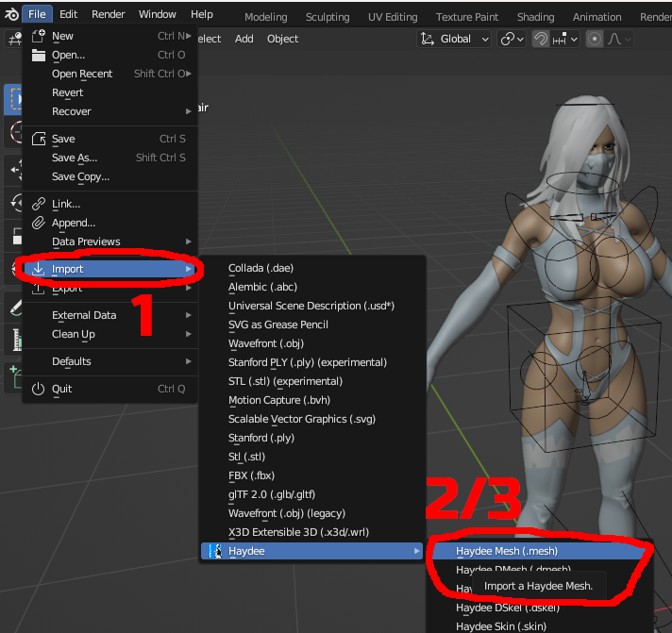The image size is (672, 633).
Task: Click Link... in the File menu
Action: point(110,204)
